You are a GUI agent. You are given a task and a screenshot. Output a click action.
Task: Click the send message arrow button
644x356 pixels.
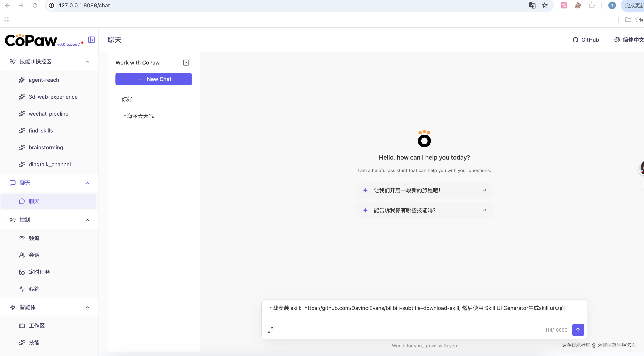(578, 330)
